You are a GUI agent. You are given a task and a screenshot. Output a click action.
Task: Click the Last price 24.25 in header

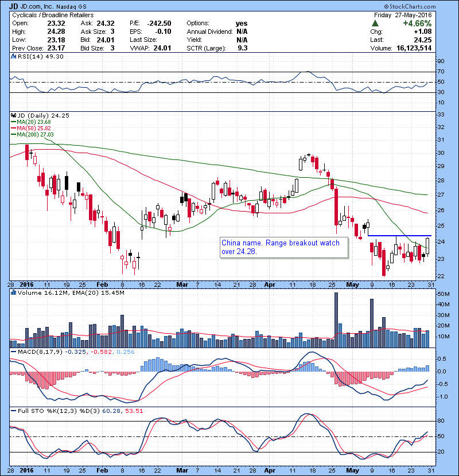coord(423,40)
